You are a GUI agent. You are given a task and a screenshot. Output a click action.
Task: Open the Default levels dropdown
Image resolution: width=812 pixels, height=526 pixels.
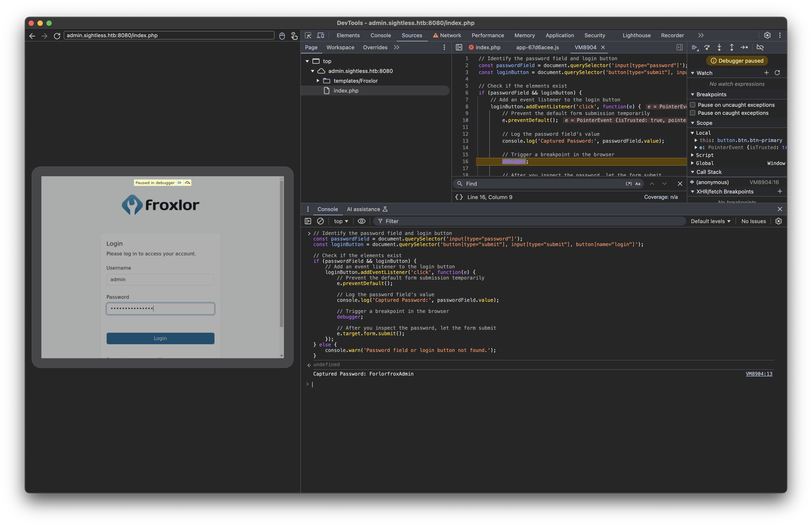coord(710,221)
